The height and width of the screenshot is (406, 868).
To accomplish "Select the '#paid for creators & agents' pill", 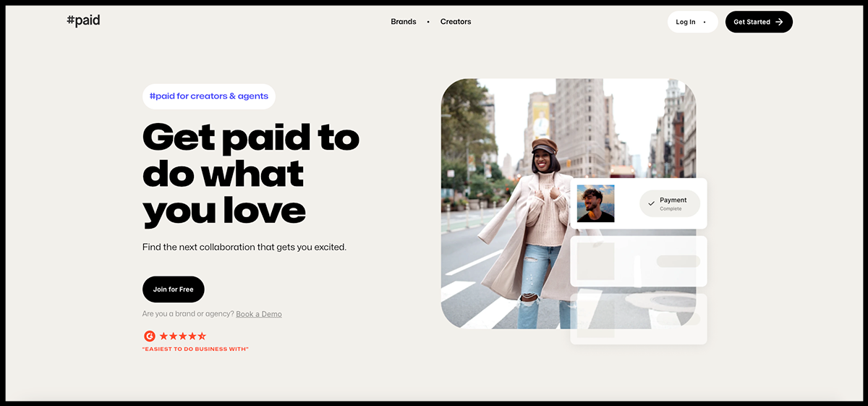I will (x=208, y=96).
